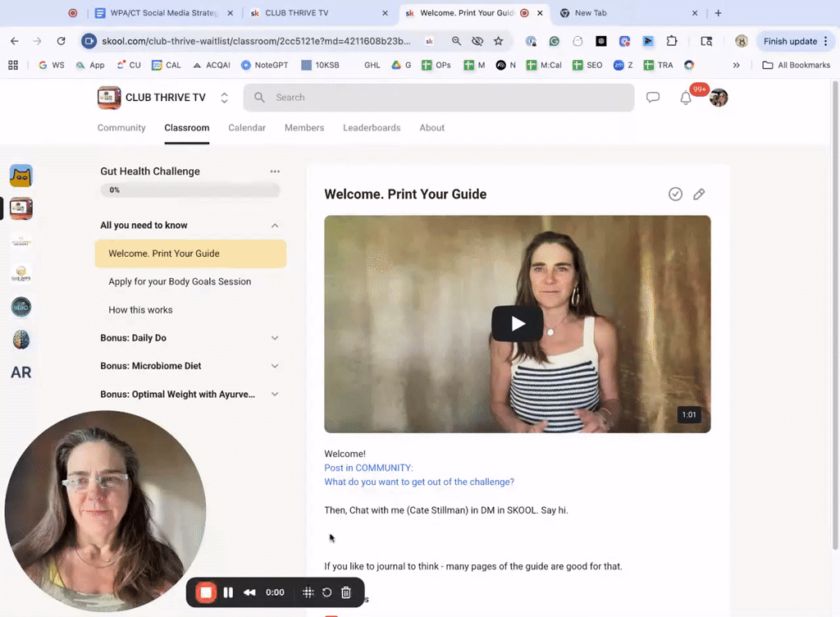Restart the recording with the circular arrow
The image size is (840, 617).
pos(326,592)
